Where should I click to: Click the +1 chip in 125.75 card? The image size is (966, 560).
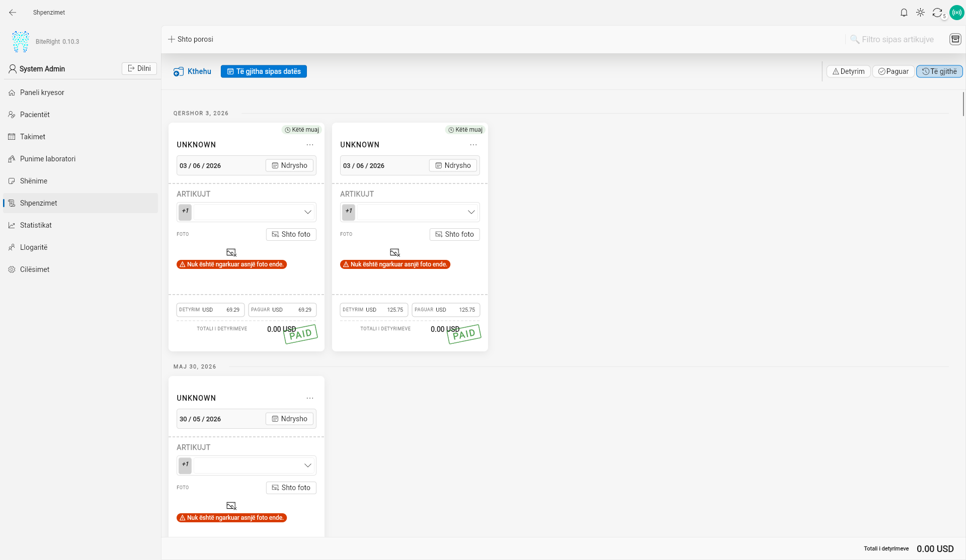[x=349, y=212]
